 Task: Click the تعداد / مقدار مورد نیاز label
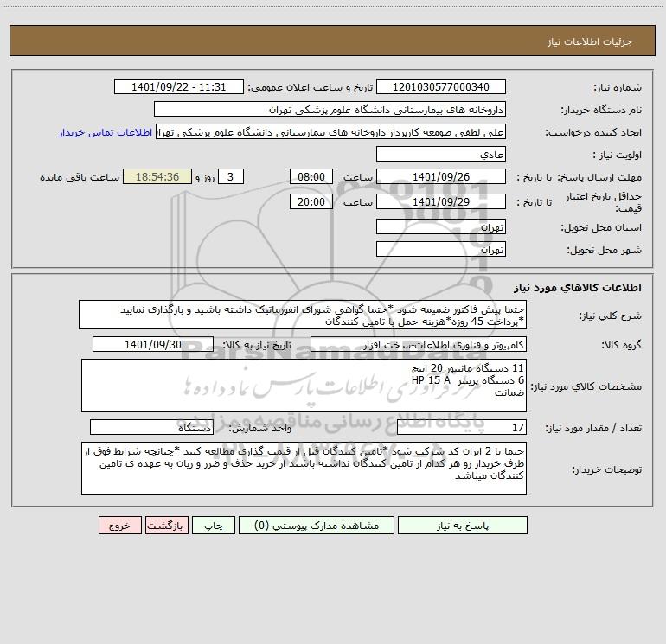click(593, 429)
